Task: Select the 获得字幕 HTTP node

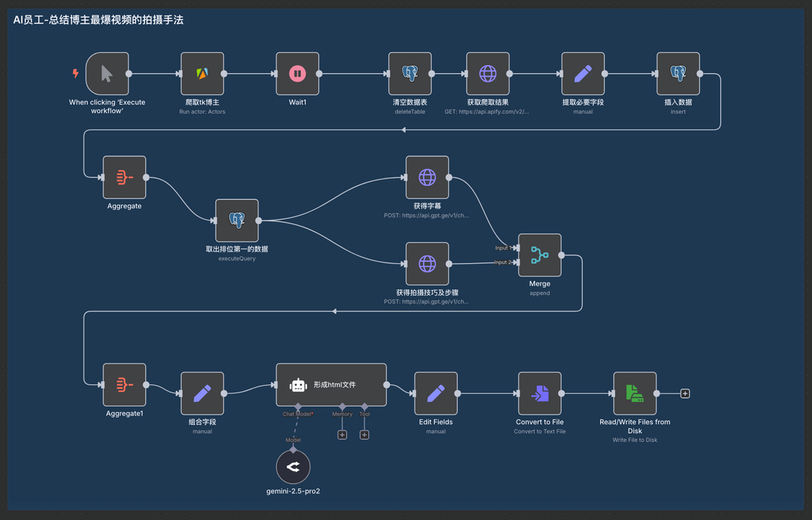Action: pos(427,178)
